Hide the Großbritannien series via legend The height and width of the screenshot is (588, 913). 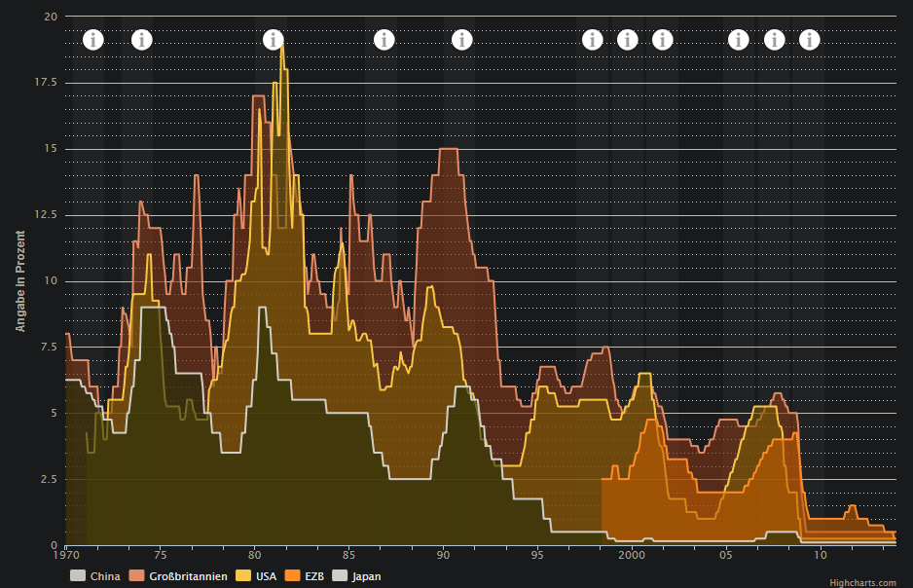pos(178,575)
